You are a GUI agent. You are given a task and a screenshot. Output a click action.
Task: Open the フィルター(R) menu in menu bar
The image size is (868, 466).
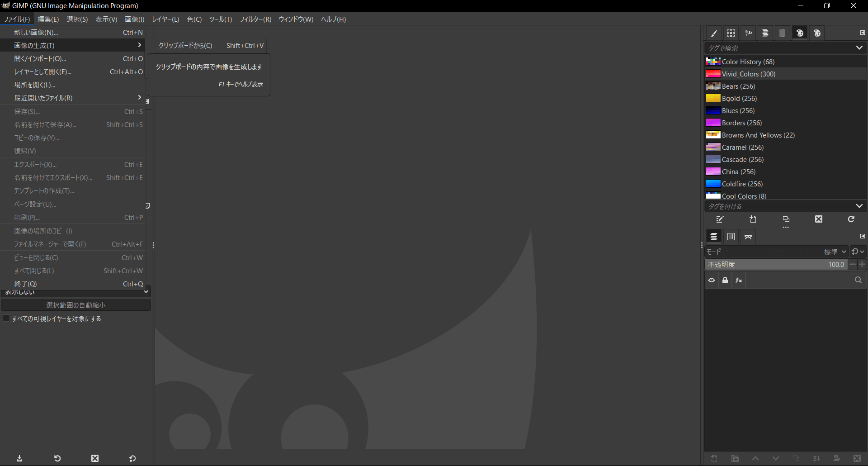point(255,19)
